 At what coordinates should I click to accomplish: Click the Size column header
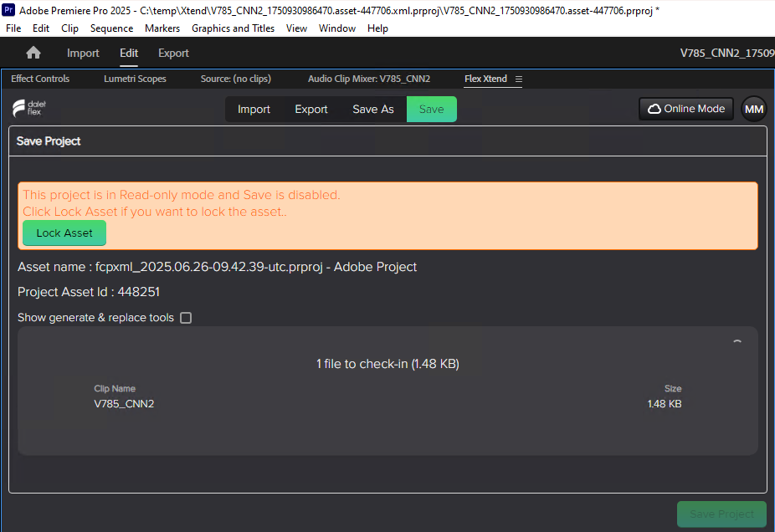click(x=673, y=388)
